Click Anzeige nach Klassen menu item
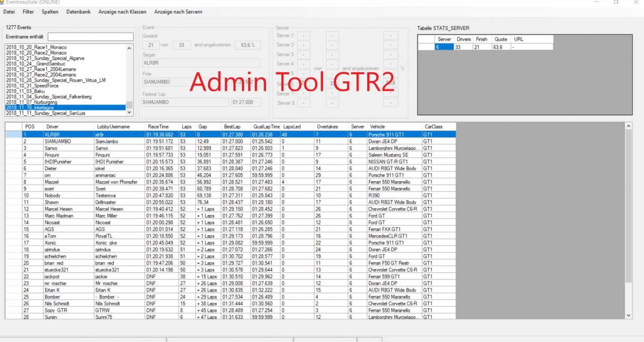Image resolution: width=644 pixels, height=342 pixels. pos(122,11)
